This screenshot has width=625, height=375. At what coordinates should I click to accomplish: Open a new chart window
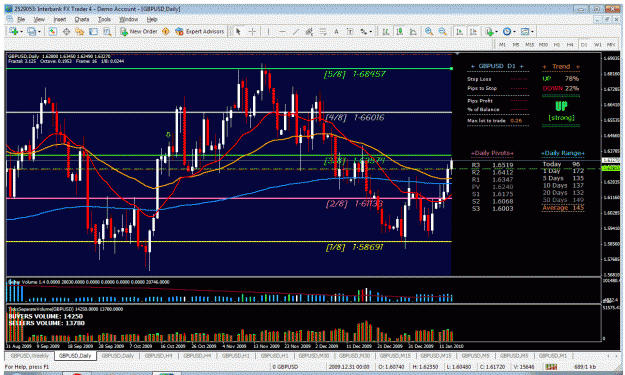(14, 31)
